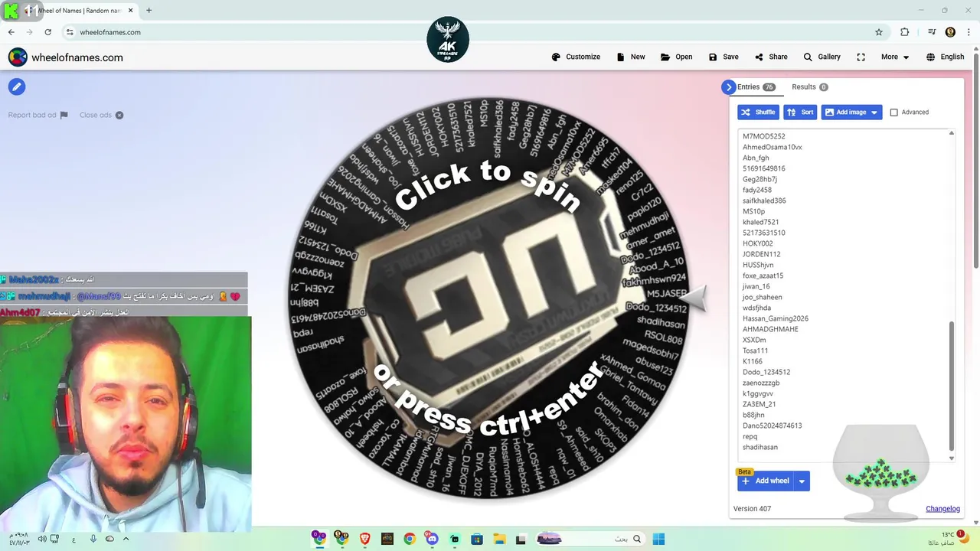Open the browser profile avatar
Viewport: 980px width, 551px height.
950,32
